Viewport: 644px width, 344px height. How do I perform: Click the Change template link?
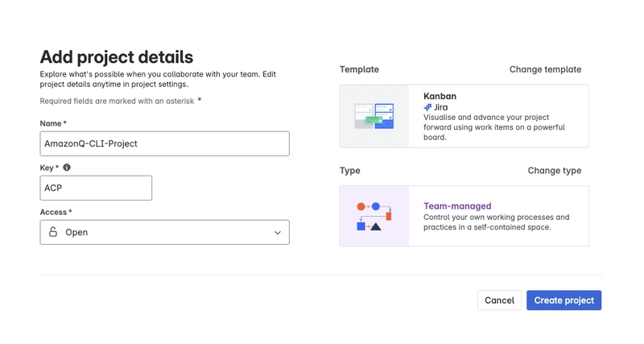[x=545, y=69]
